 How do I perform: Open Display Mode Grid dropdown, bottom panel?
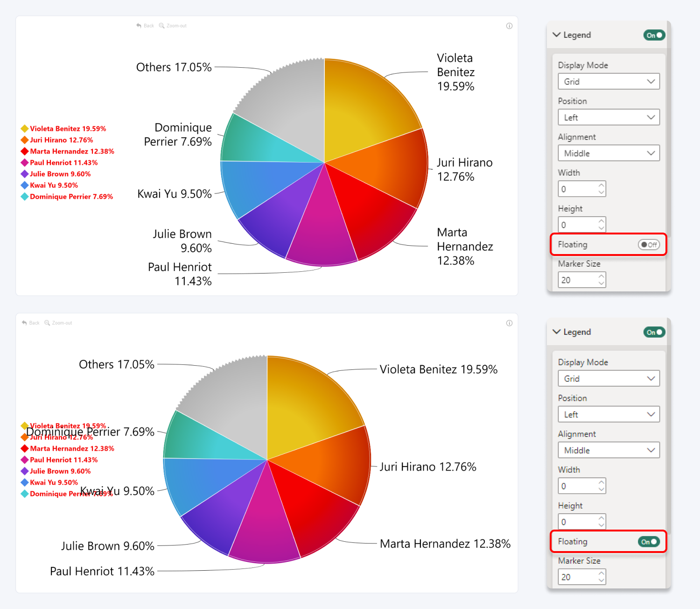pos(609,378)
